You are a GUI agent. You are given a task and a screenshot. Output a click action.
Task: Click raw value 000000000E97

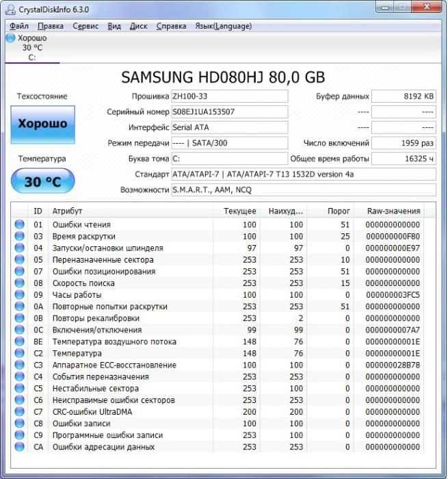[393, 248]
